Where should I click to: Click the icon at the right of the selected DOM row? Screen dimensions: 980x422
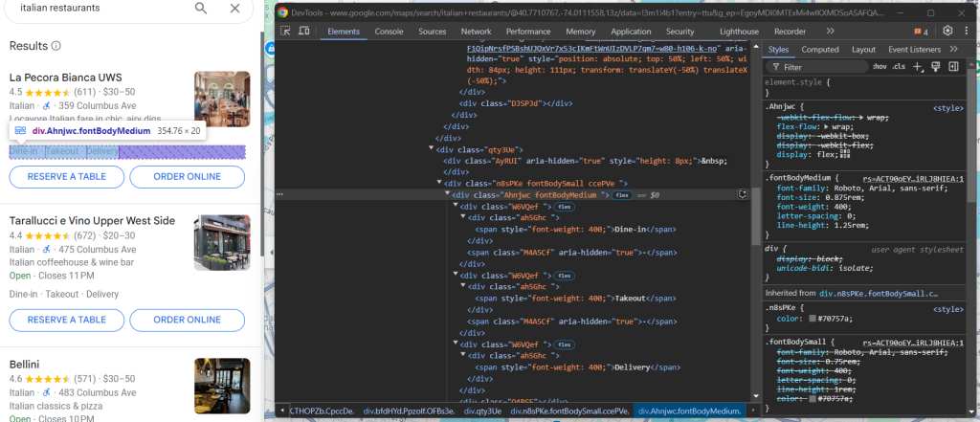point(742,194)
